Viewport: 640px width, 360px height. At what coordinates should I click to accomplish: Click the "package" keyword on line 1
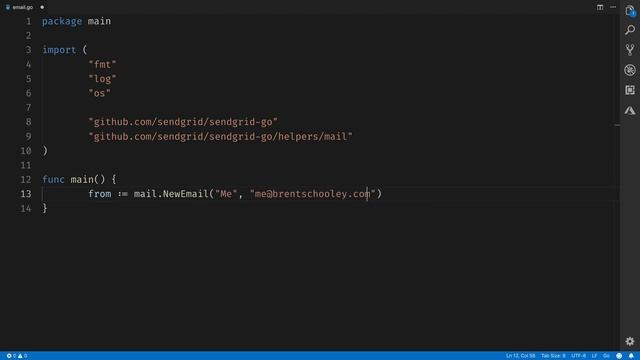pos(62,21)
